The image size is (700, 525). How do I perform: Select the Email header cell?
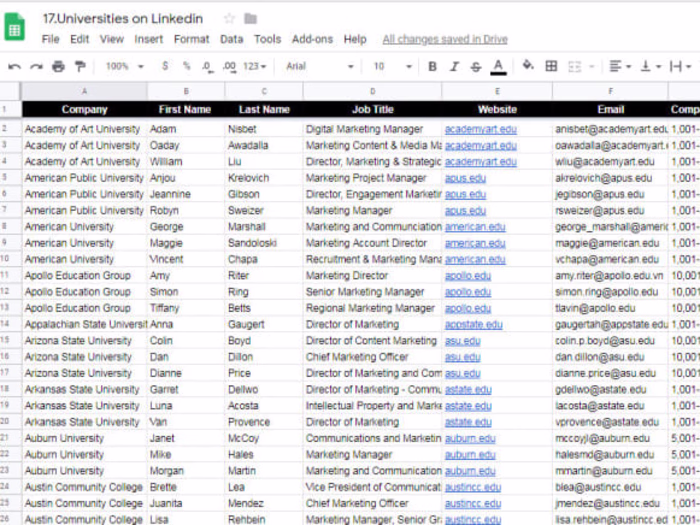click(x=610, y=109)
